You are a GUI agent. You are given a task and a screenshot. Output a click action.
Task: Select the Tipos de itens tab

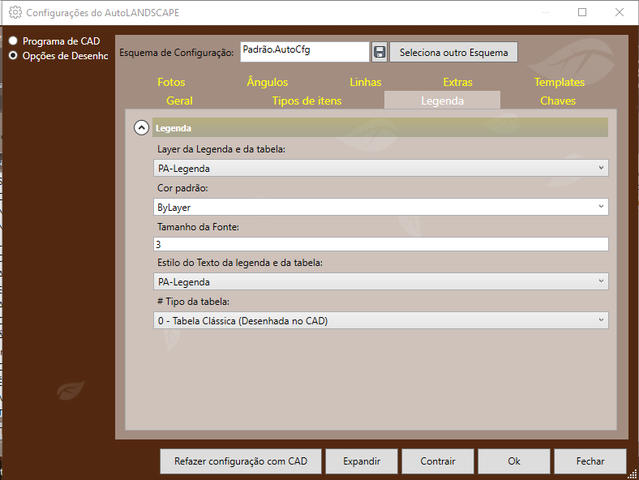click(306, 101)
